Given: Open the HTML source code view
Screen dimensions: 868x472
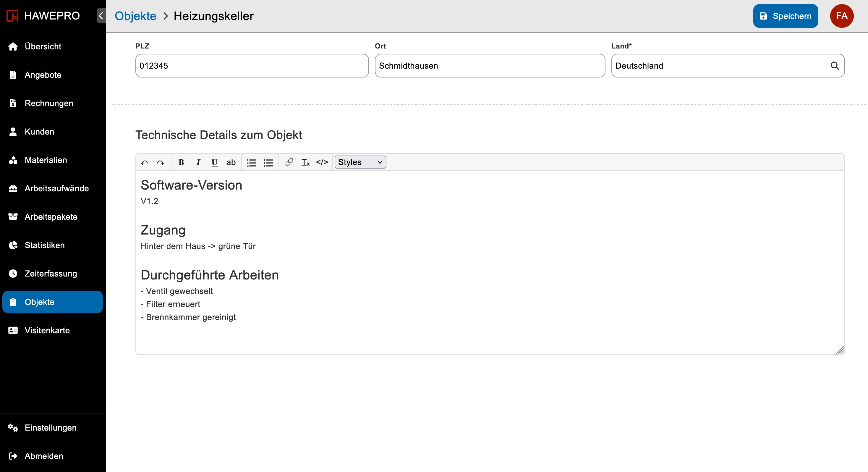Looking at the screenshot, I should (322, 162).
